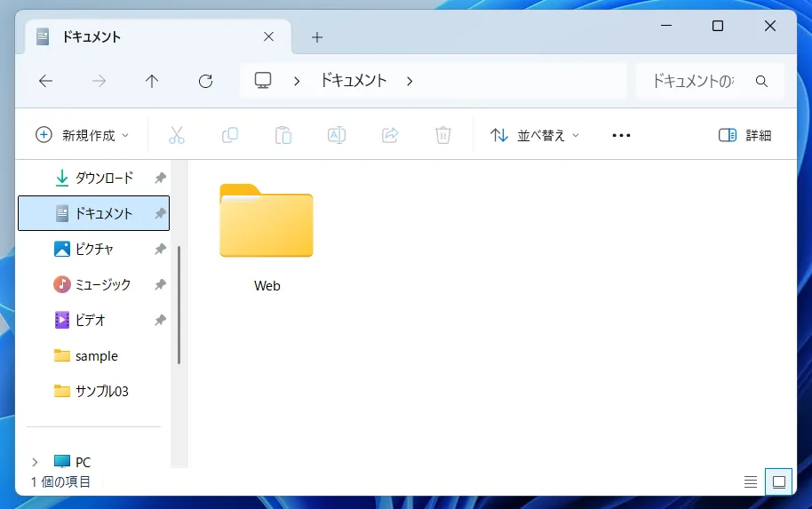Image resolution: width=812 pixels, height=509 pixels.
Task: Close the ドキュメント tab
Action: [x=269, y=36]
